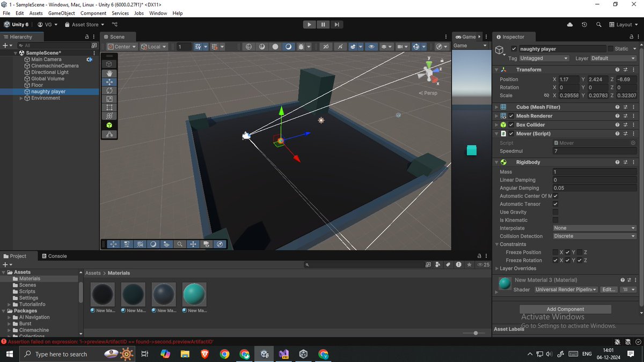Screen dimensions: 644x362
Task: Click the Add Component button
Action: pos(565,309)
